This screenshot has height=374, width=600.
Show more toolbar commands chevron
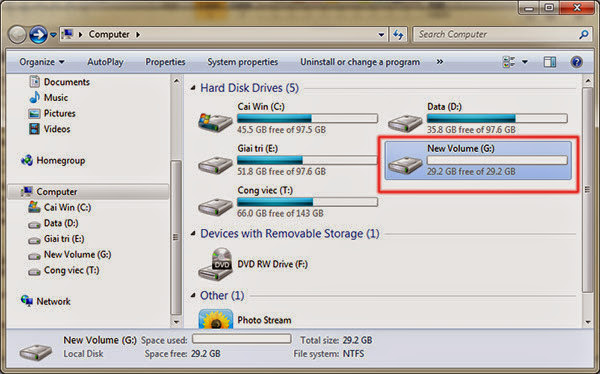440,62
